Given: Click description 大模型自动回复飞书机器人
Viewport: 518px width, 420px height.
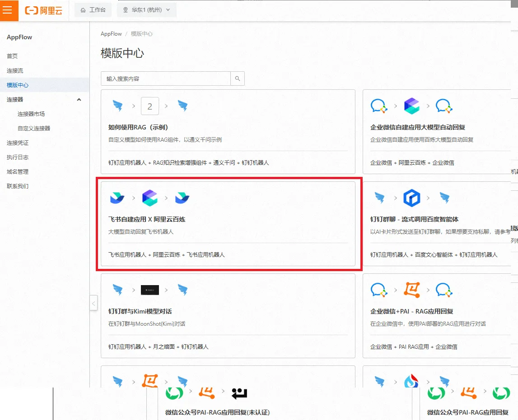Looking at the screenshot, I should pyautogui.click(x=141, y=232).
